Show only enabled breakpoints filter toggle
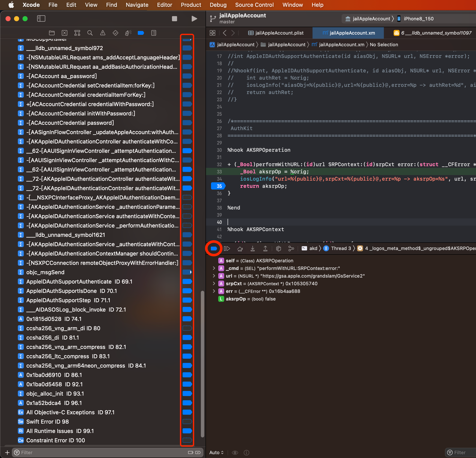 (191, 452)
